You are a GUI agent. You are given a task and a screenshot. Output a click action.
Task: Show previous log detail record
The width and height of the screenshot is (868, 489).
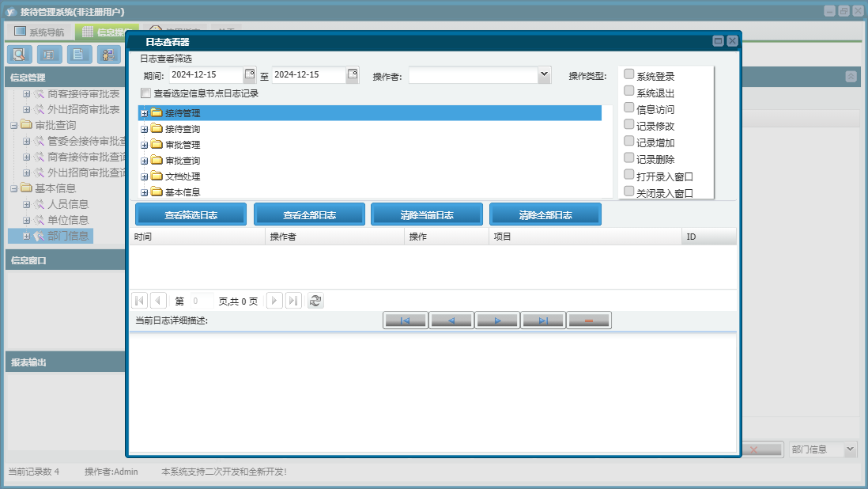pos(451,320)
